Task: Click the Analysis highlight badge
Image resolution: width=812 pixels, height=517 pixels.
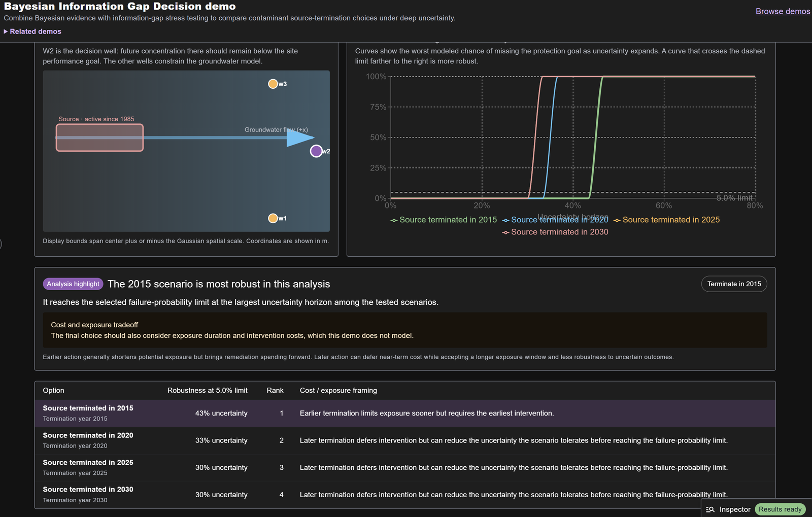Action: click(x=73, y=284)
